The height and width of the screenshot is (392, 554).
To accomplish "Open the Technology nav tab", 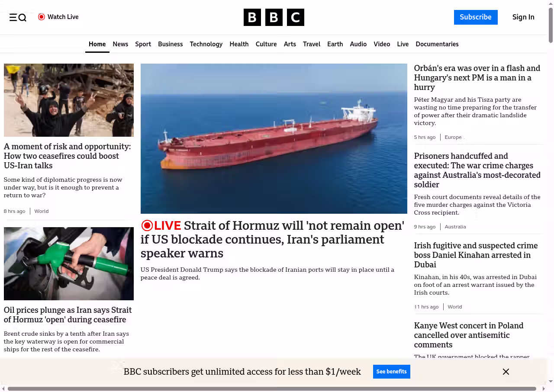I will (x=206, y=44).
